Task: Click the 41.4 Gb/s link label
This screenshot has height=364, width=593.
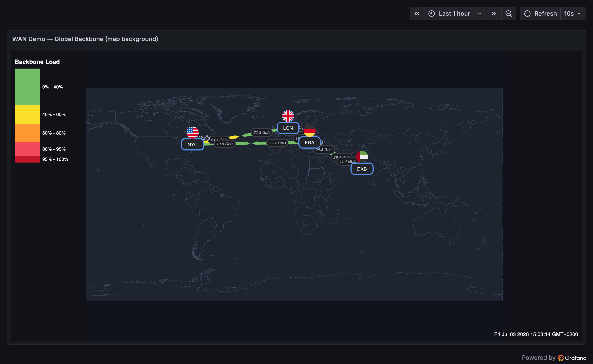Action: tap(348, 161)
